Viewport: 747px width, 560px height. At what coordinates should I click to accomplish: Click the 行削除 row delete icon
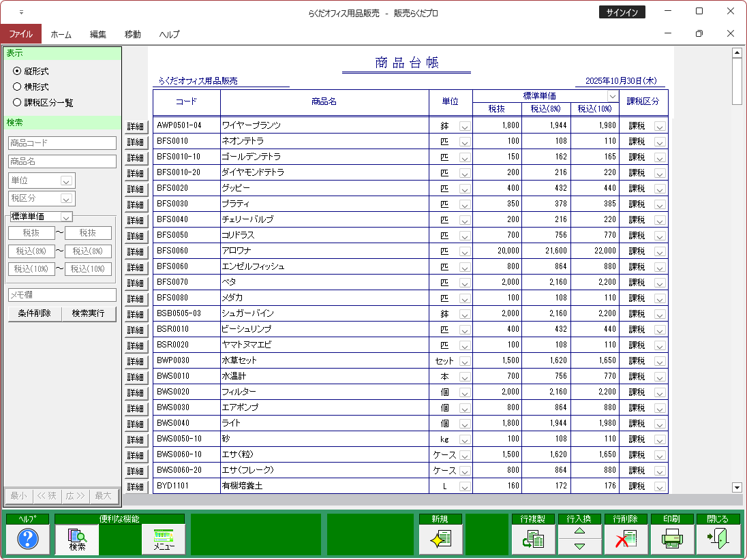626,539
